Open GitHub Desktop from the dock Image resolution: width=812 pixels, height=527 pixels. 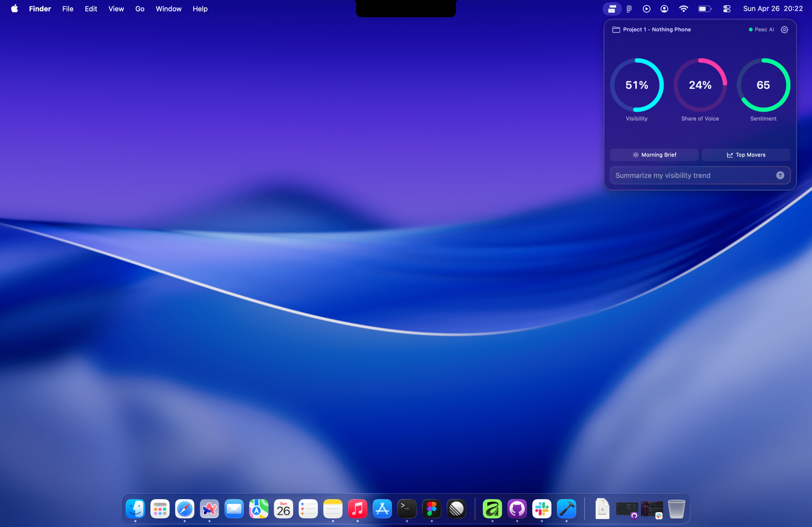coord(517,509)
